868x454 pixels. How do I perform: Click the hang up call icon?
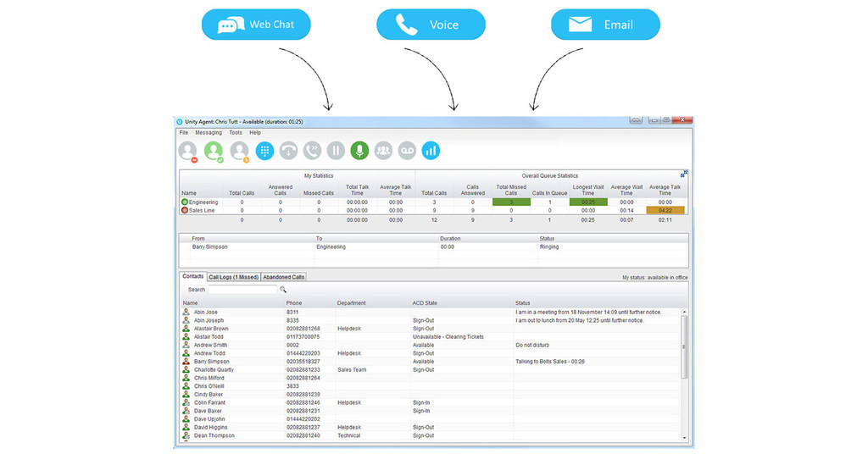(x=288, y=151)
